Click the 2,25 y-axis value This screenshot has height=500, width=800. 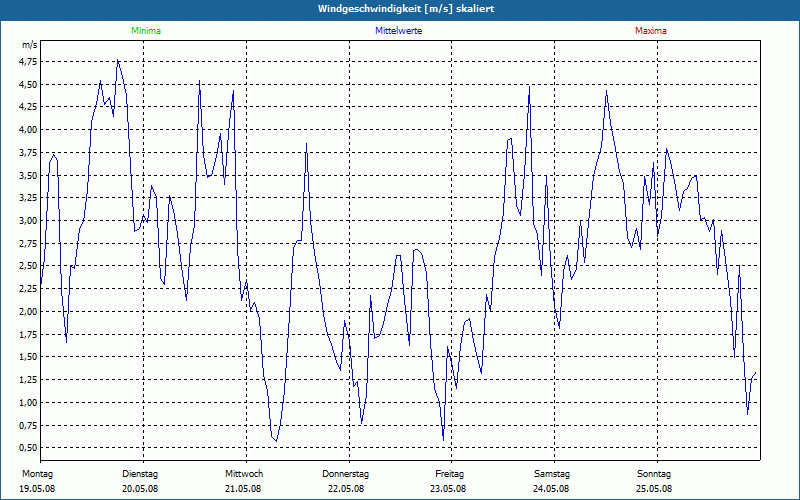(29, 289)
